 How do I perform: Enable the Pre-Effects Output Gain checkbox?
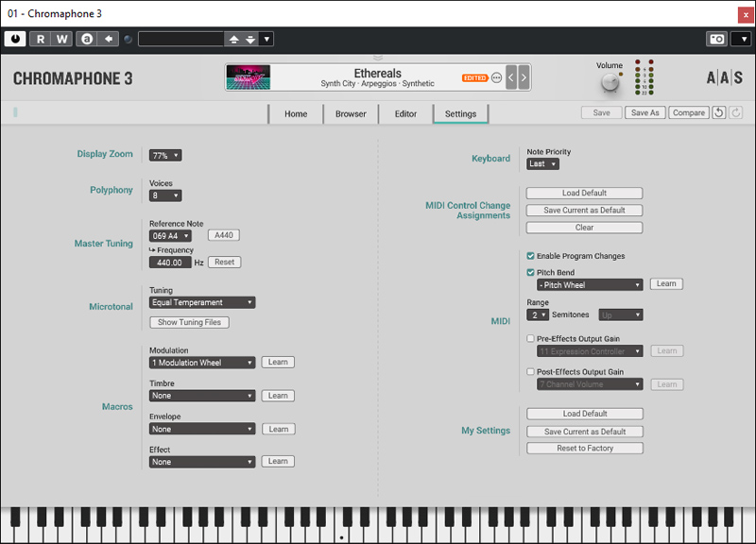(531, 338)
